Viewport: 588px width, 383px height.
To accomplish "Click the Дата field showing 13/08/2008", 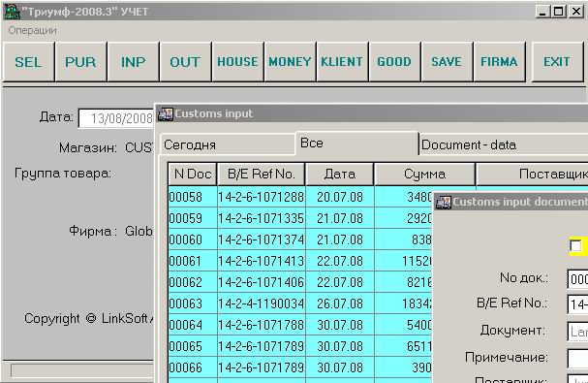I will [x=117, y=118].
